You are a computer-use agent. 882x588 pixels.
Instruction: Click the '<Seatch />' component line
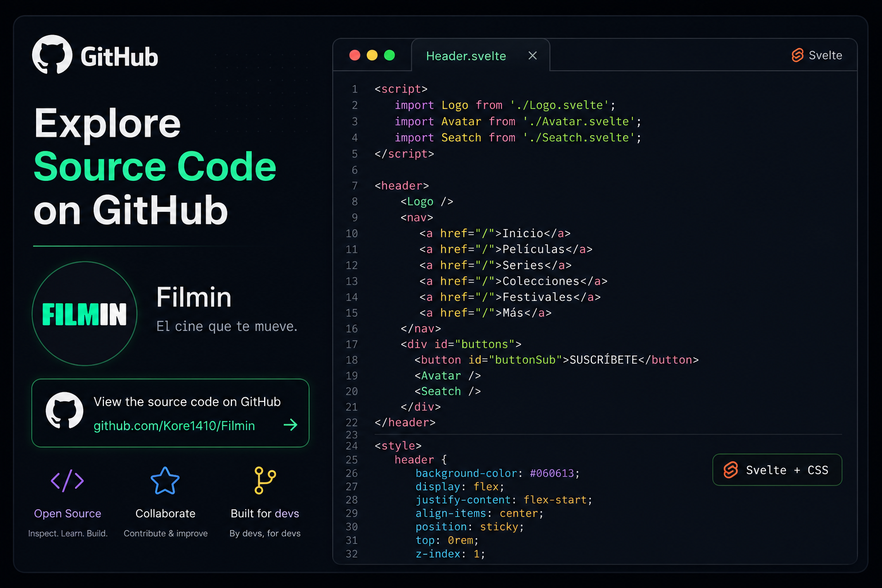pos(447,391)
